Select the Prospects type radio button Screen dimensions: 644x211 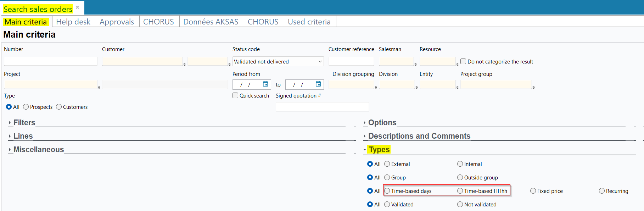26,107
